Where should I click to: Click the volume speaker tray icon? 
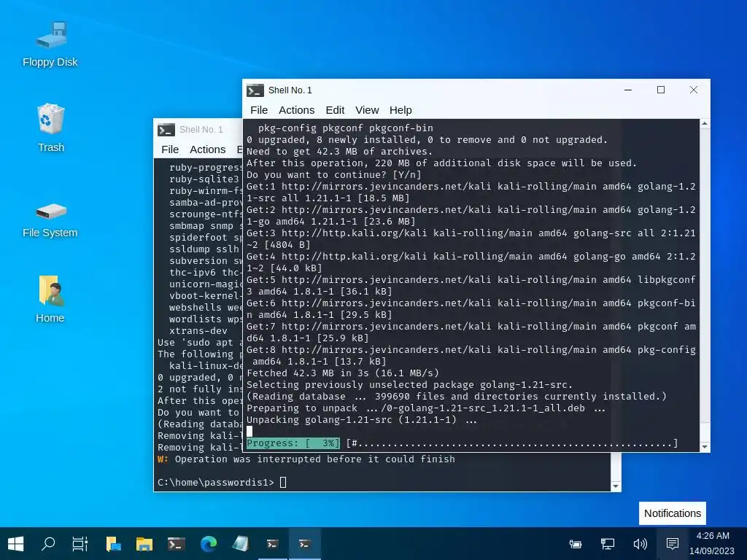[x=640, y=544]
